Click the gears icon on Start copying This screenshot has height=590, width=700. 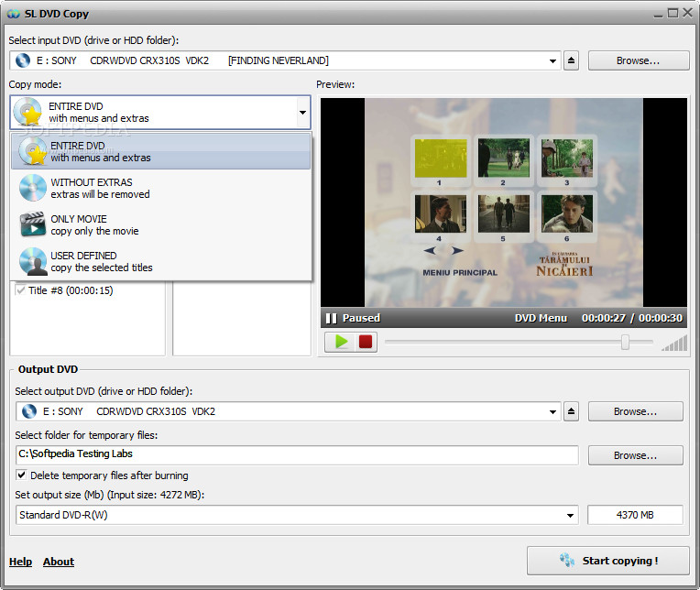567,560
